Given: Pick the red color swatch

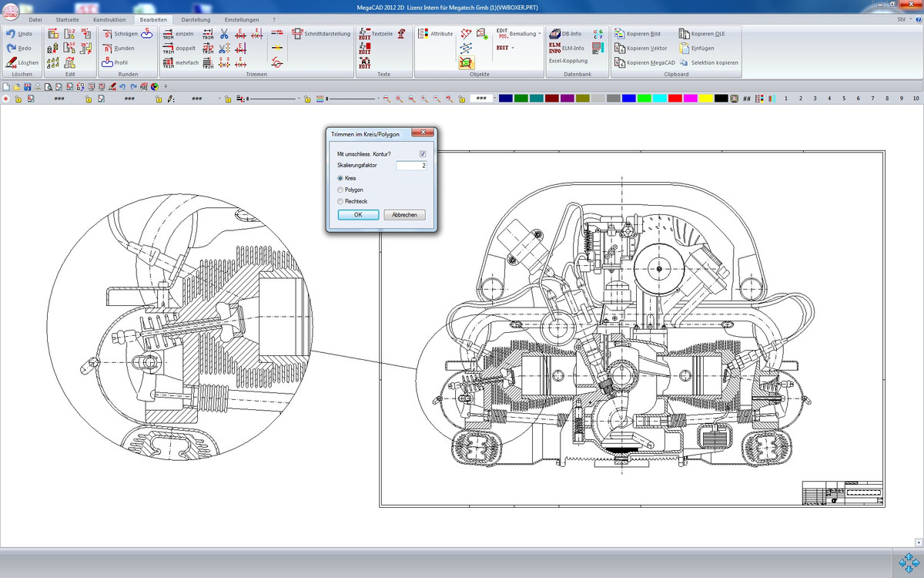Looking at the screenshot, I should pyautogui.click(x=675, y=99).
